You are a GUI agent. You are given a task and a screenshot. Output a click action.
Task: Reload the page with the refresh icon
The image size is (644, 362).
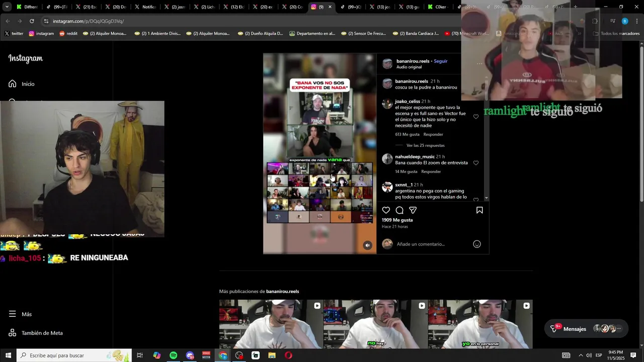(32, 21)
